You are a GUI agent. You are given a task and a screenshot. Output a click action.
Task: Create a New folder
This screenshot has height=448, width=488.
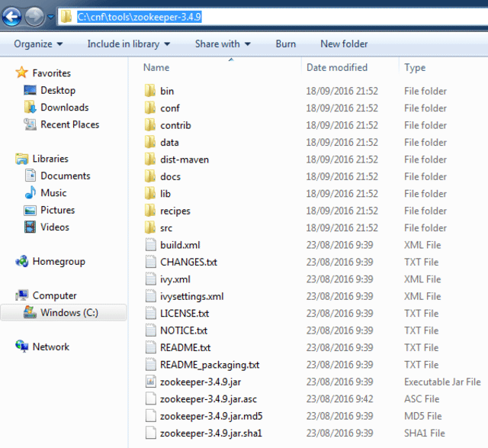coord(344,44)
